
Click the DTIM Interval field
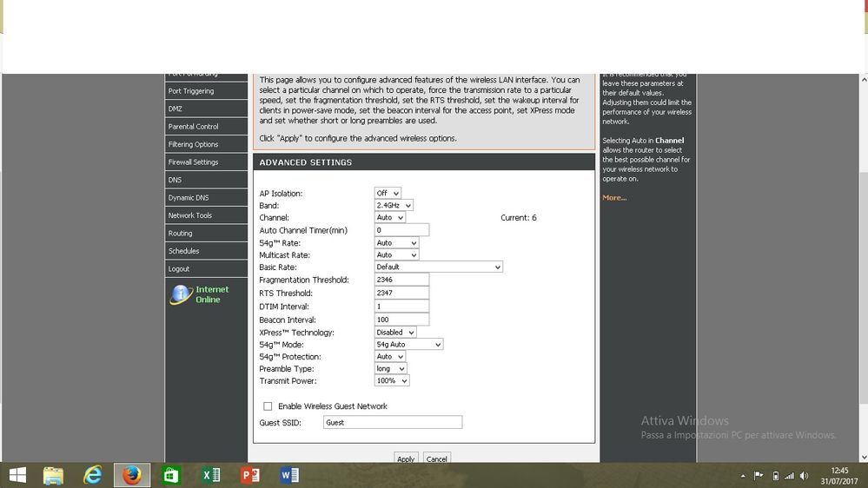[x=401, y=306]
